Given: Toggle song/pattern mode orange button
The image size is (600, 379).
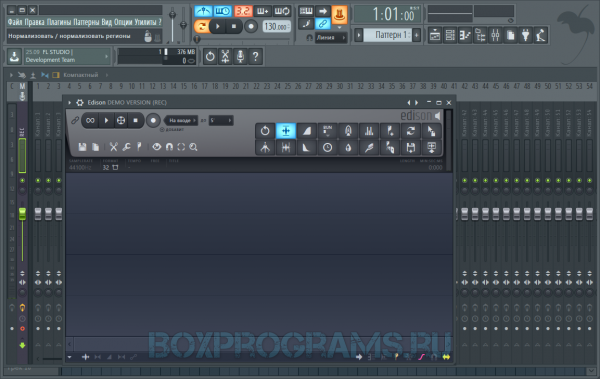Looking at the screenshot, I should click(x=201, y=26).
